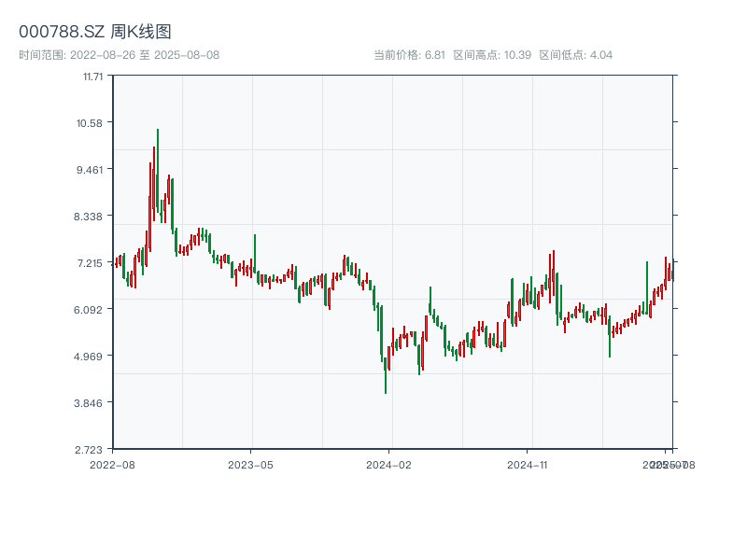
Task: Select the 2024-11 x-axis date label
Action: tap(529, 464)
